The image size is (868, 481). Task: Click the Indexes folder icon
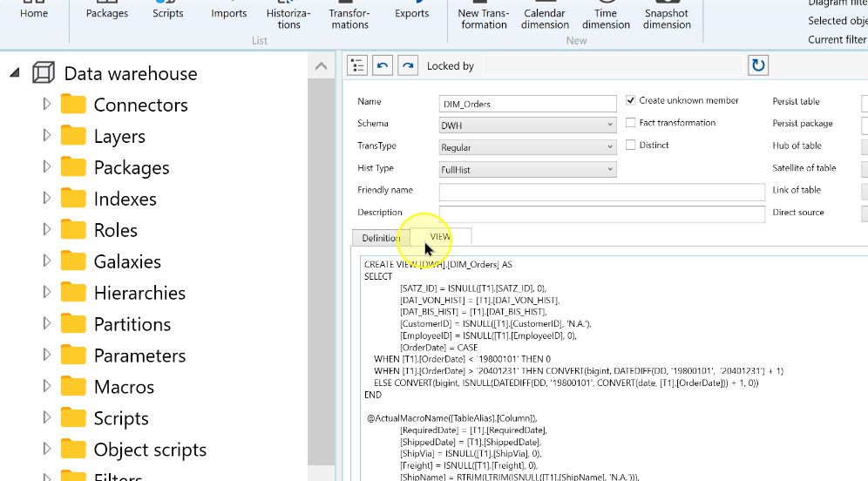click(73, 198)
